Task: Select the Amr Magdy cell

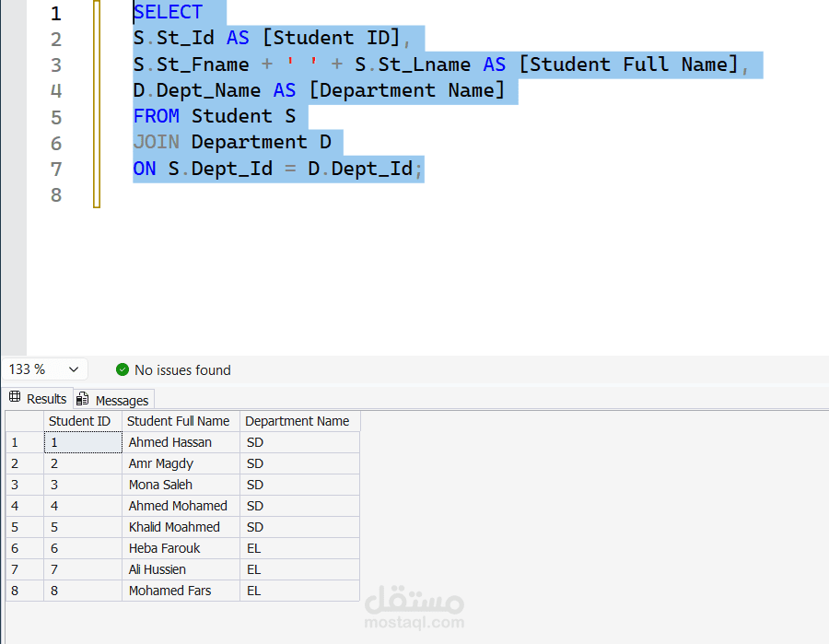Action: coord(181,463)
